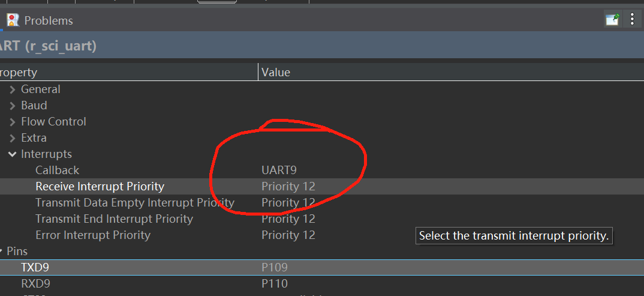Select the RXD9 pin row
The height and width of the screenshot is (296, 644).
(322, 283)
